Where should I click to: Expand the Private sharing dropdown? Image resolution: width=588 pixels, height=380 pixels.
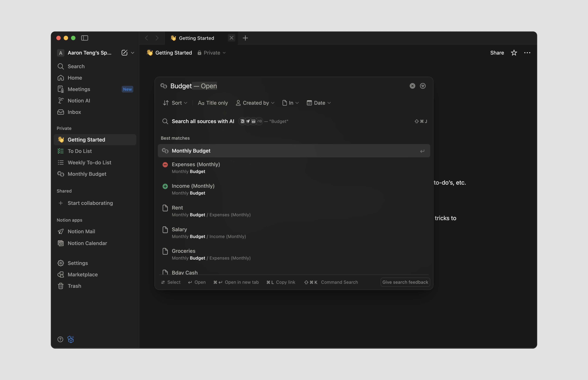(212, 53)
